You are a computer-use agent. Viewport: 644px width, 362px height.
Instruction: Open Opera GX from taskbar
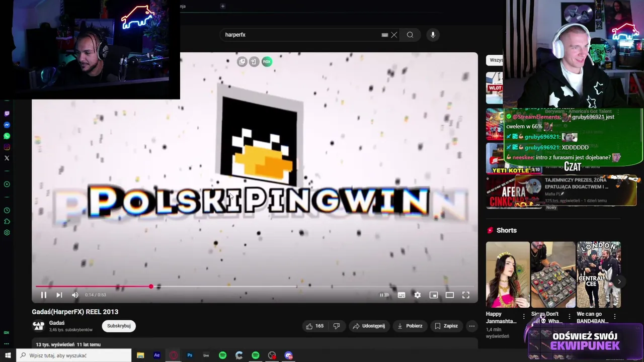point(174,355)
